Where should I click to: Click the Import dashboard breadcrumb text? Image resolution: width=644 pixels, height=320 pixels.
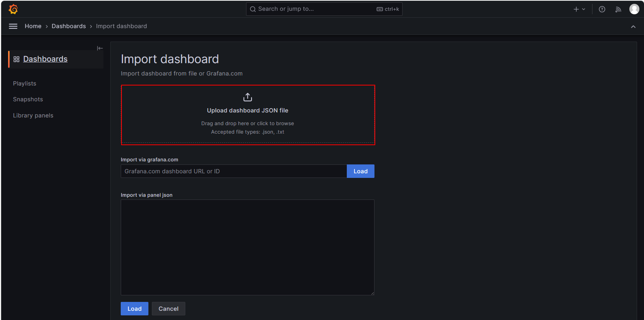click(x=121, y=26)
